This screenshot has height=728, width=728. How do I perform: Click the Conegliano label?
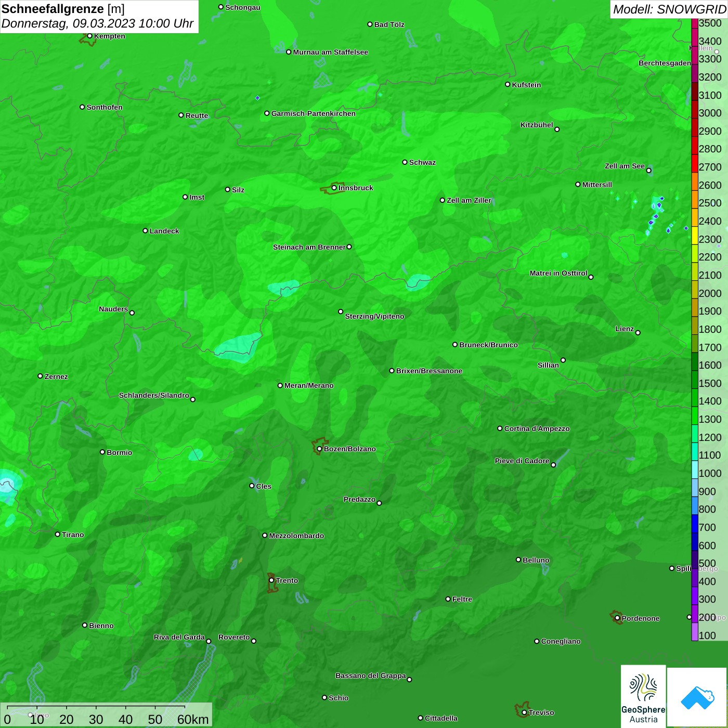[561, 641]
